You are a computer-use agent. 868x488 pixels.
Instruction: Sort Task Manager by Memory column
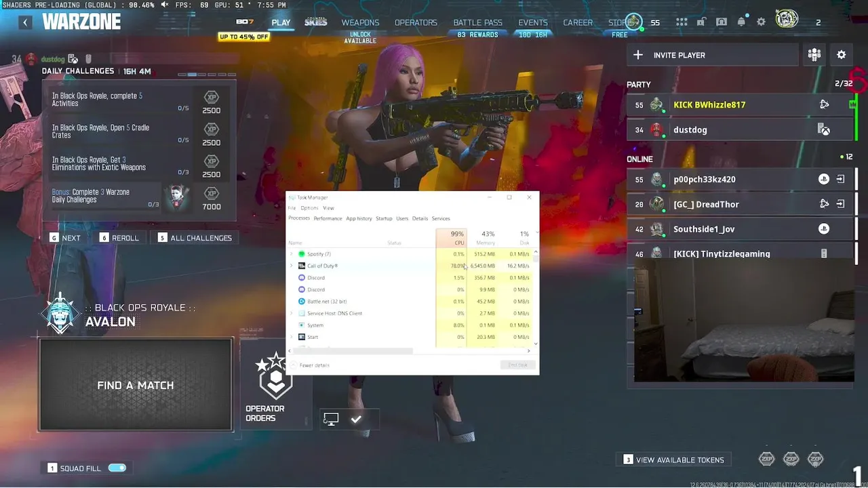pos(482,238)
